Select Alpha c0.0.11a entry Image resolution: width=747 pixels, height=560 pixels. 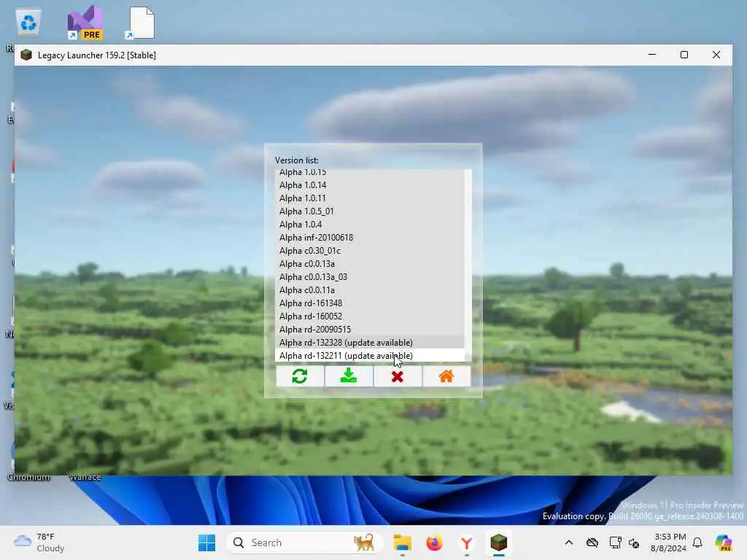click(x=370, y=290)
